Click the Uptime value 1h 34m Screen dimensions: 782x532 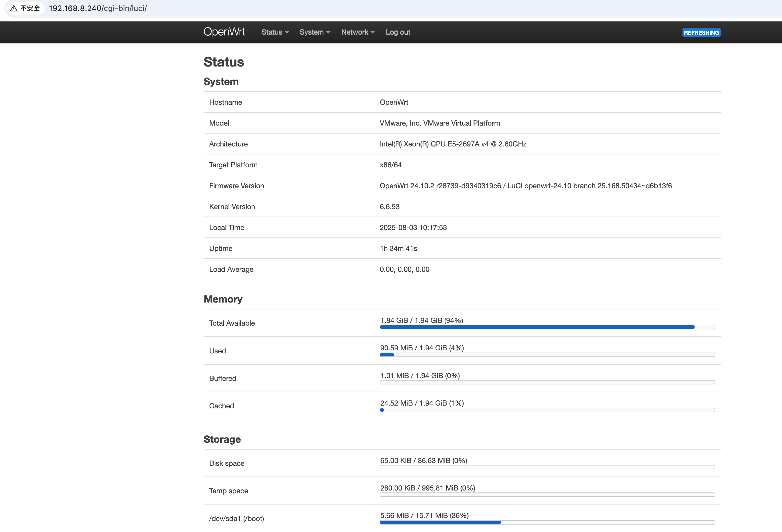[x=398, y=248]
